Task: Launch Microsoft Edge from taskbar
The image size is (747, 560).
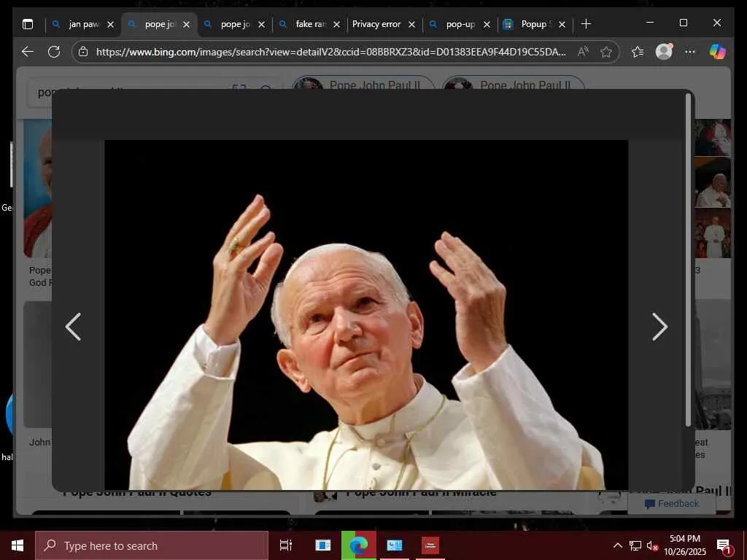Action: [x=359, y=545]
